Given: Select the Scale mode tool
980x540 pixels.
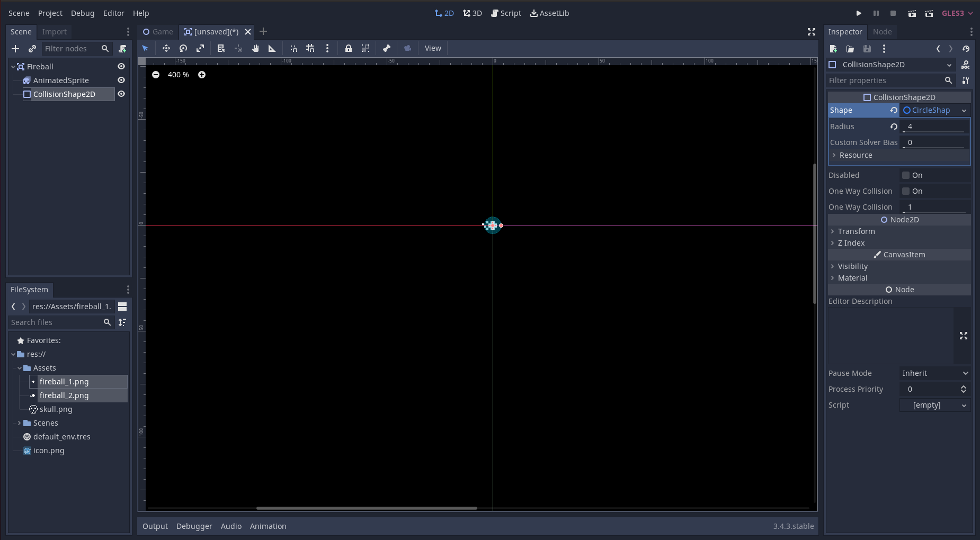Looking at the screenshot, I should tap(200, 48).
